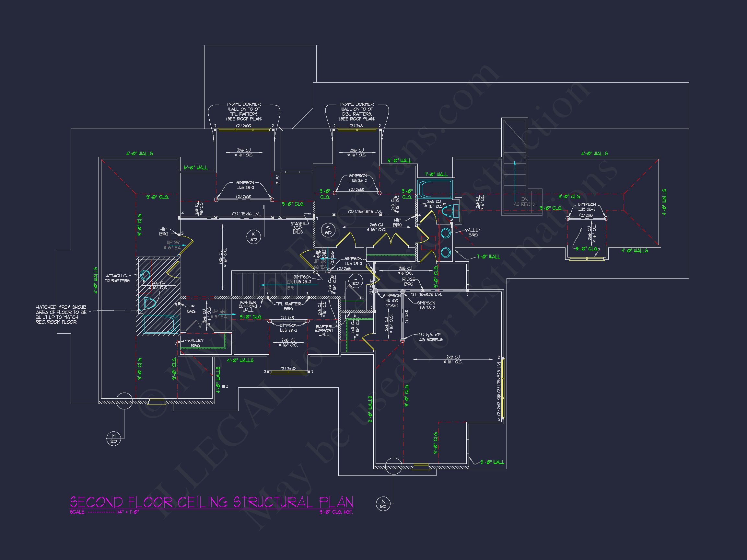747x560 pixels.
Task: Click the 'L SD' section marker circle
Action: 356,281
